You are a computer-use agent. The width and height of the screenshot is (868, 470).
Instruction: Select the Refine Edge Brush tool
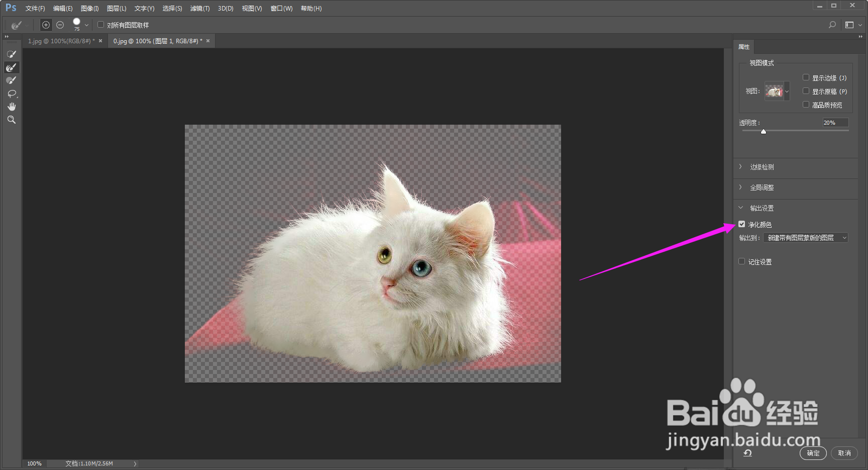[11, 67]
